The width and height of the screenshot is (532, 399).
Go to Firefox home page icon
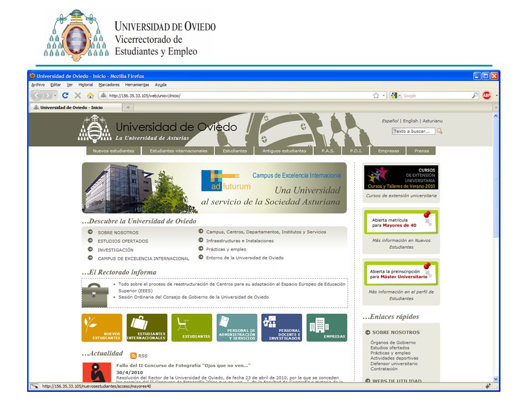click(x=90, y=96)
